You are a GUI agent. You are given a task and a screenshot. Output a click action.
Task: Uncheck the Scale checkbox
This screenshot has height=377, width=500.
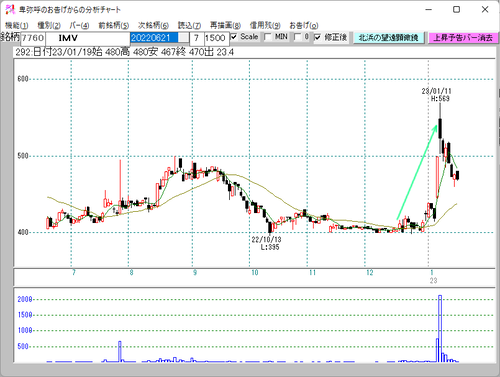pos(234,37)
